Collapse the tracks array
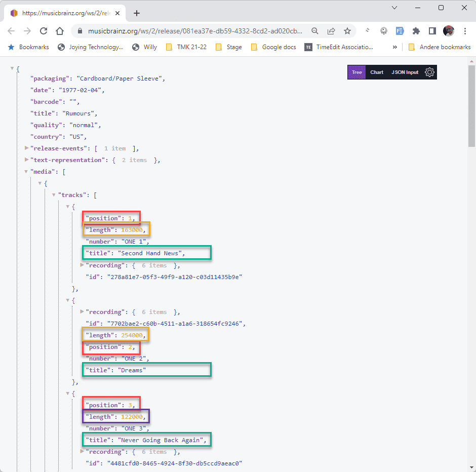This screenshot has height=472, width=476. tap(54, 195)
